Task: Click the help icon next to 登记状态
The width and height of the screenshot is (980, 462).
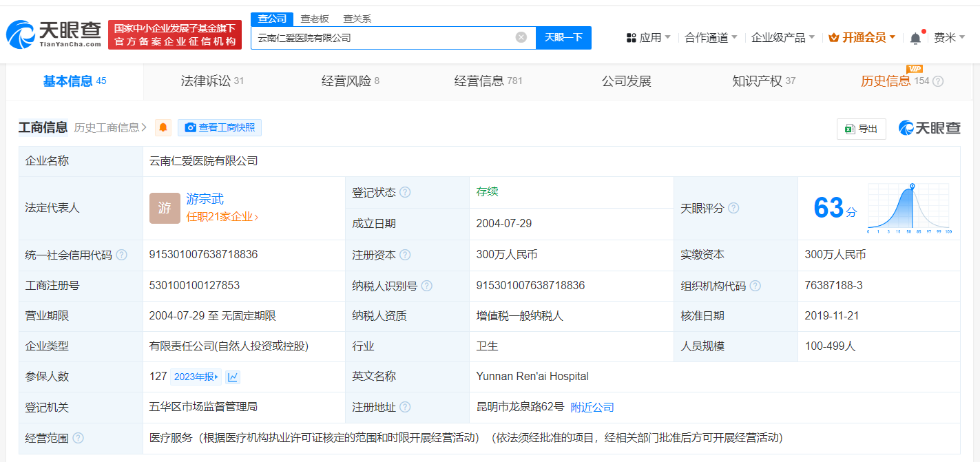Action: (x=405, y=192)
